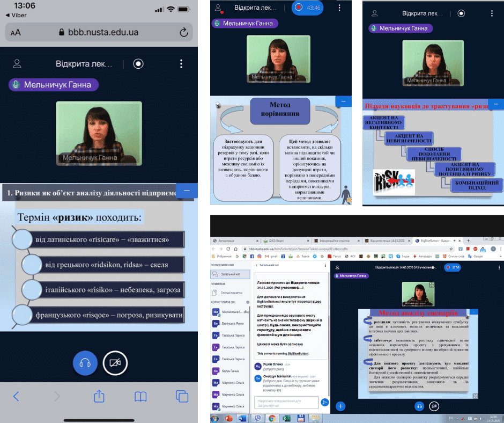This screenshot has width=504, height=423.
Task: Open three-dot options menu in left phone screenshot
Action: (181, 64)
